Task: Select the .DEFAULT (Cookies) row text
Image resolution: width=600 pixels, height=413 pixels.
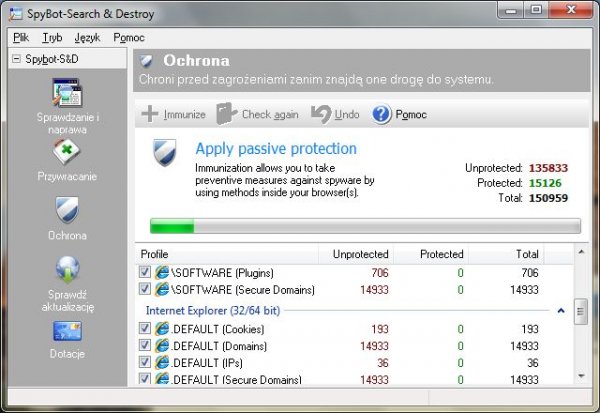Action: click(x=217, y=329)
